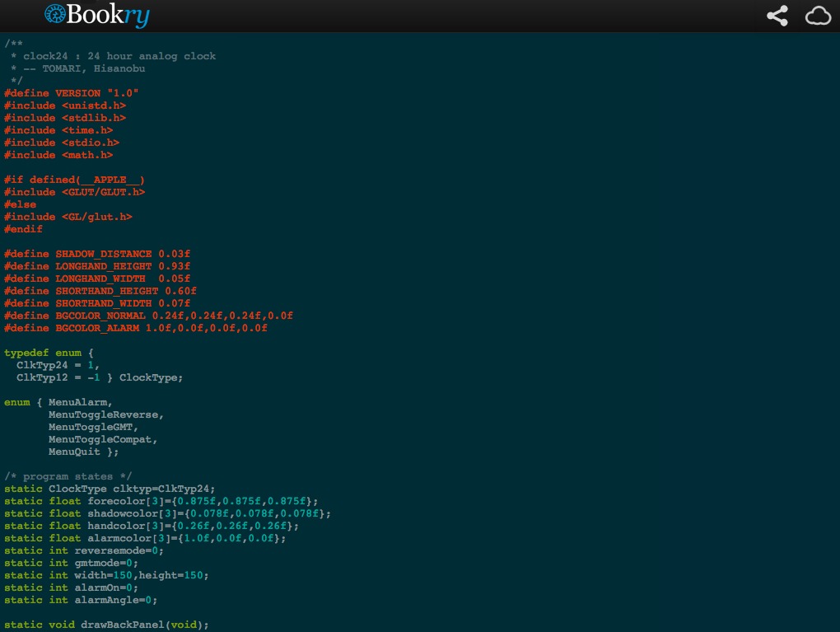Click the author line "TOMARI, Hisanobu"
The image size is (840, 632).
coord(94,68)
